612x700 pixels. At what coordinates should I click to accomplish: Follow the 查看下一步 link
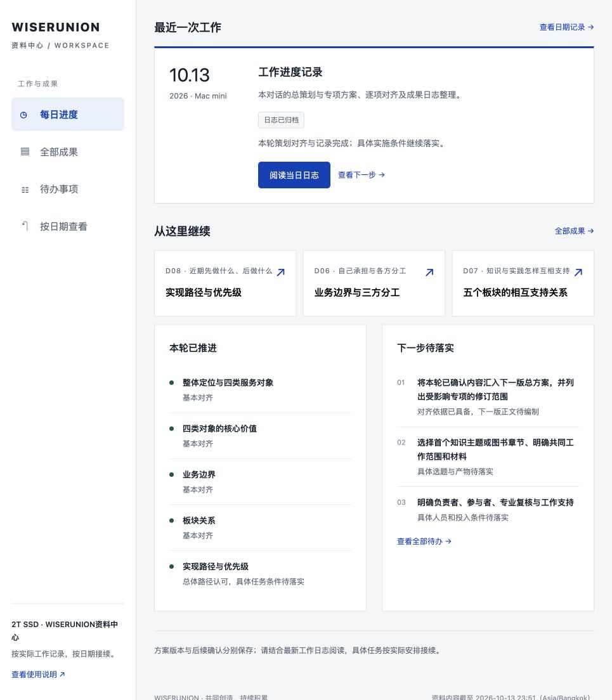(x=361, y=175)
